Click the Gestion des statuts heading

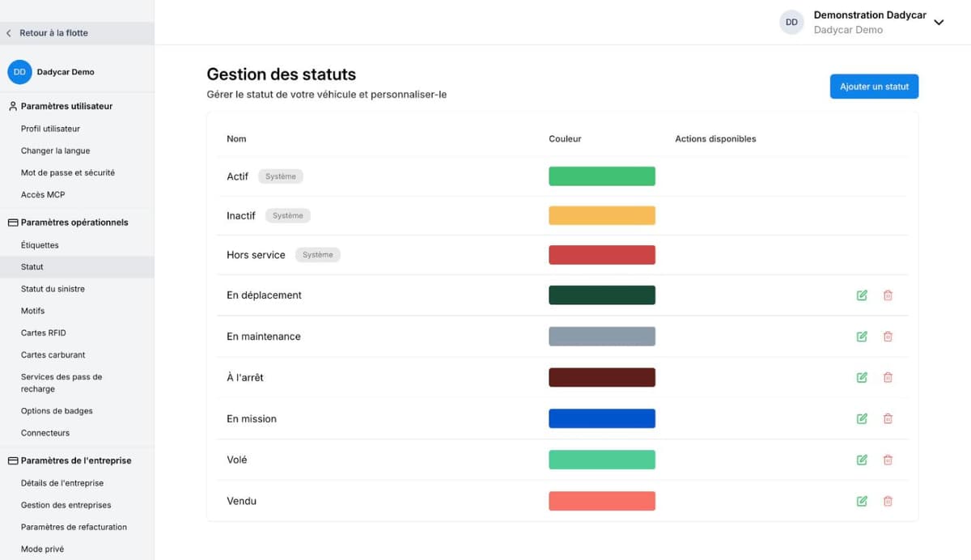click(281, 74)
